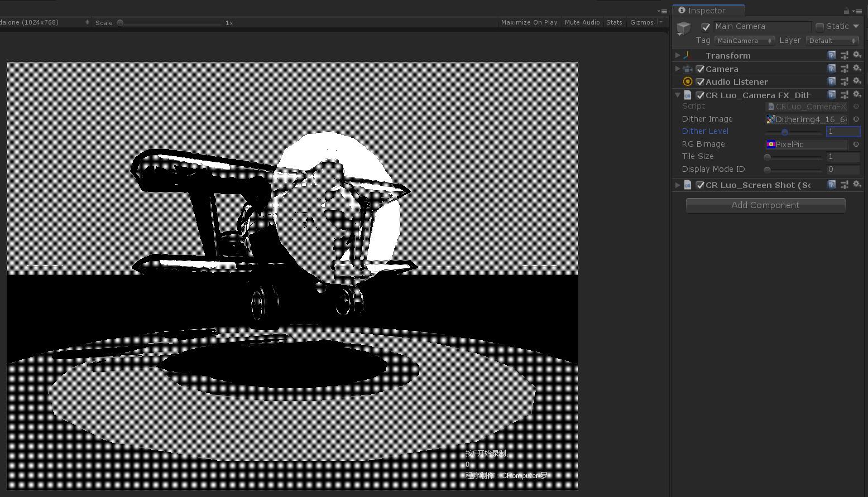Enable Maximize On Play in the Game view
The width and height of the screenshot is (868, 497).
tap(528, 22)
